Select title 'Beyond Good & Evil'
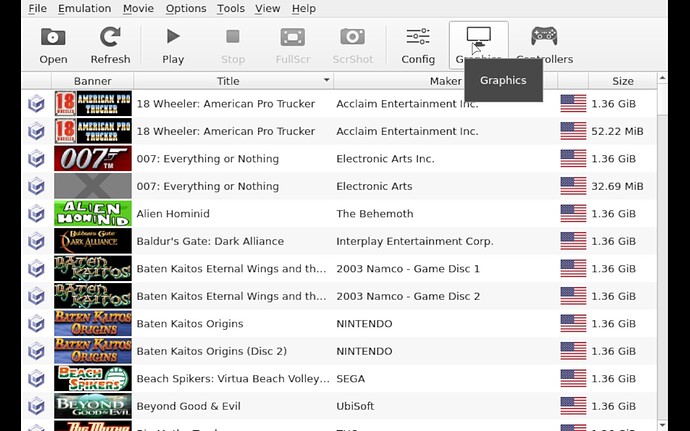This screenshot has height=431, width=690. [x=188, y=406]
